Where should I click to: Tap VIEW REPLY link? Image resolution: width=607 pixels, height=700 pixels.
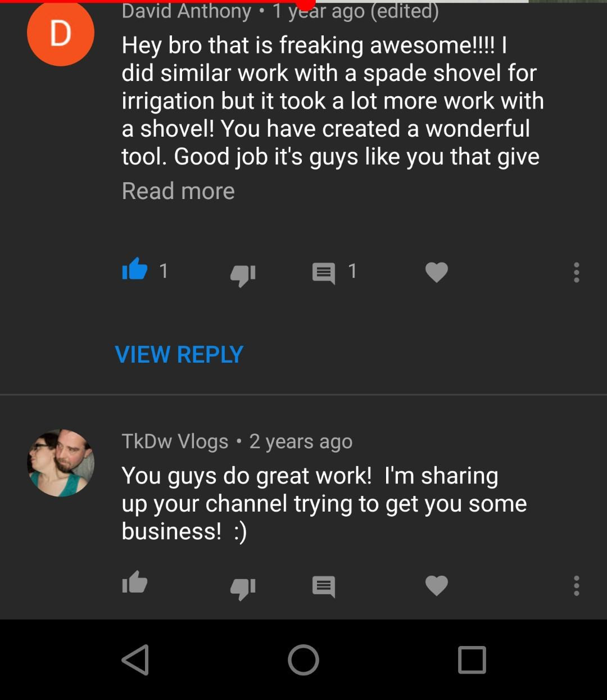[179, 354]
